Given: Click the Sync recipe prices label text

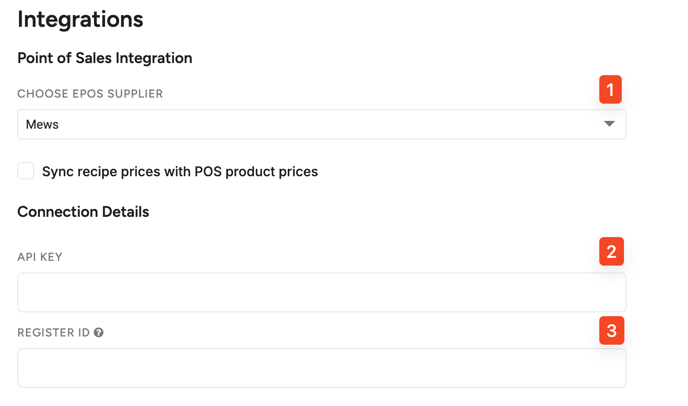Looking at the screenshot, I should click(x=110, y=172).
